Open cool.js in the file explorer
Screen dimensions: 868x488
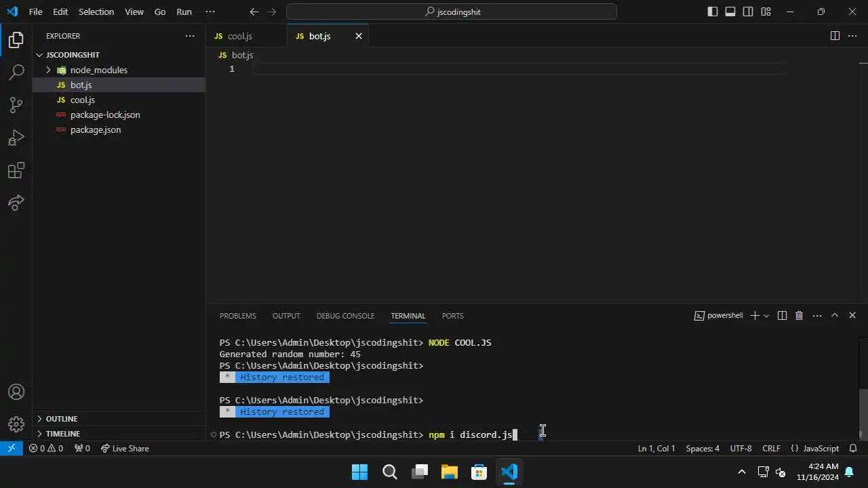119,100
